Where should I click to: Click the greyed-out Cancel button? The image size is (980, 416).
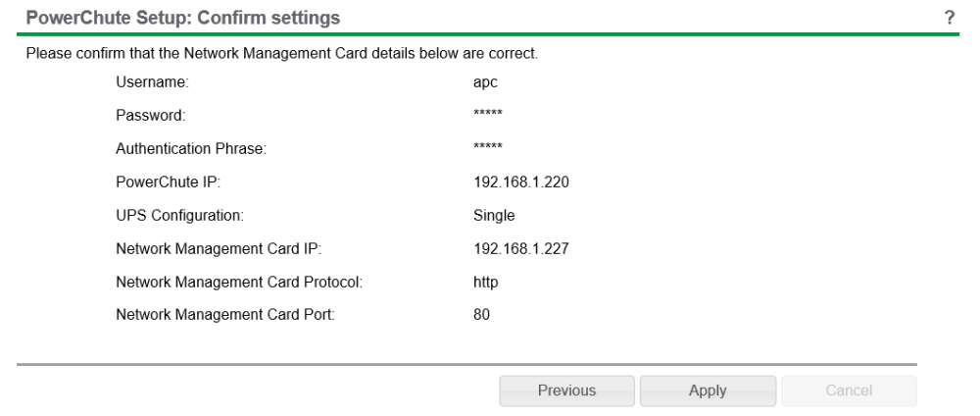[x=849, y=390]
